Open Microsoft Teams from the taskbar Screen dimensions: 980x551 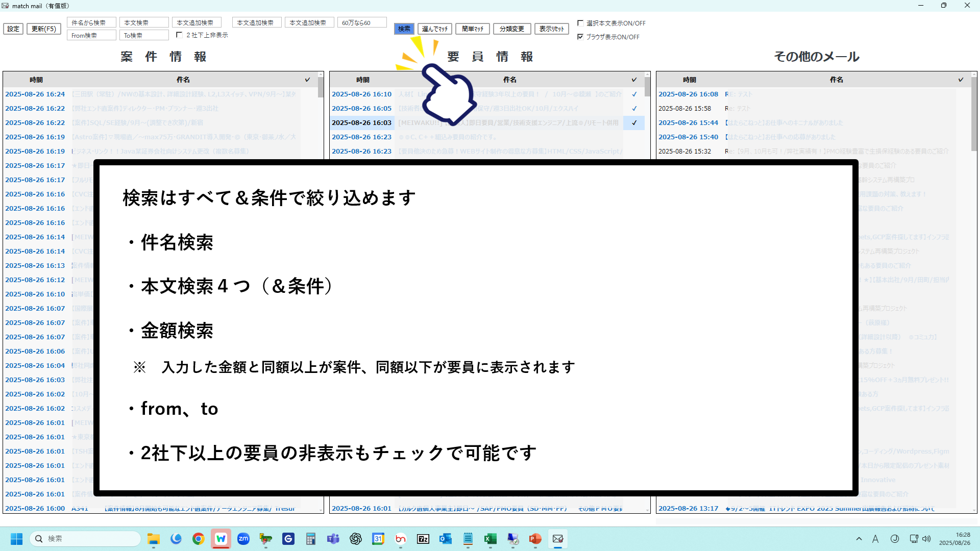click(x=333, y=539)
